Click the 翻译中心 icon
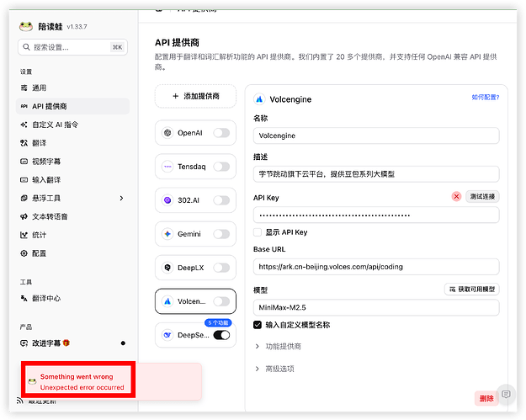Screen dimensions: 526x420 tap(24, 298)
